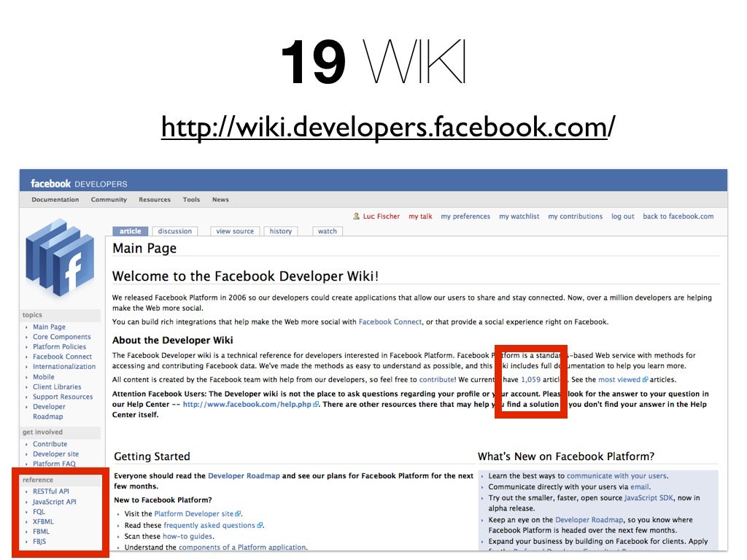Open the my talk link
This screenshot has width=747, height=560.
(420, 216)
